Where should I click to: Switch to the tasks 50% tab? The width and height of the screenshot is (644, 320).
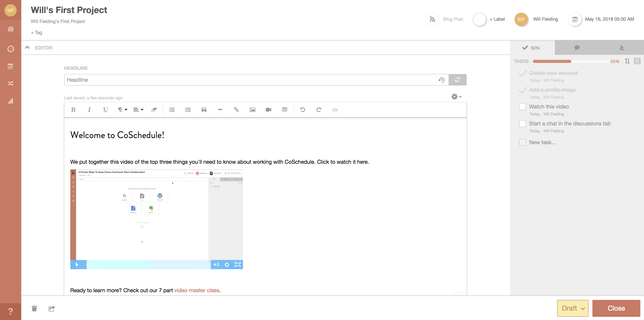point(532,48)
